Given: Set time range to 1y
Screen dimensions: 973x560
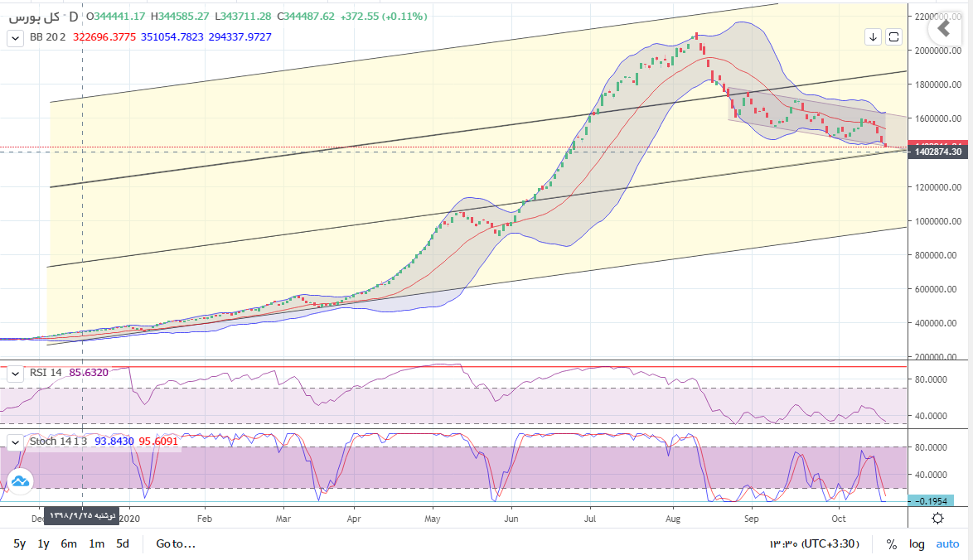Looking at the screenshot, I should coord(43,544).
